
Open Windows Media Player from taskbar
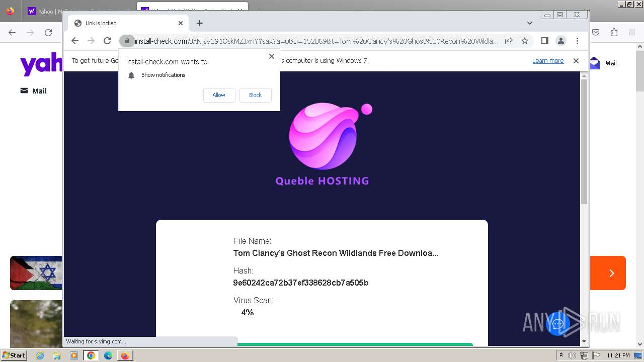pos(74,355)
